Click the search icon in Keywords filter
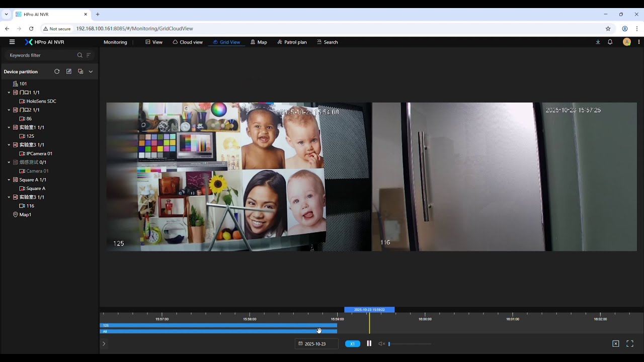644x362 pixels. pos(79,55)
